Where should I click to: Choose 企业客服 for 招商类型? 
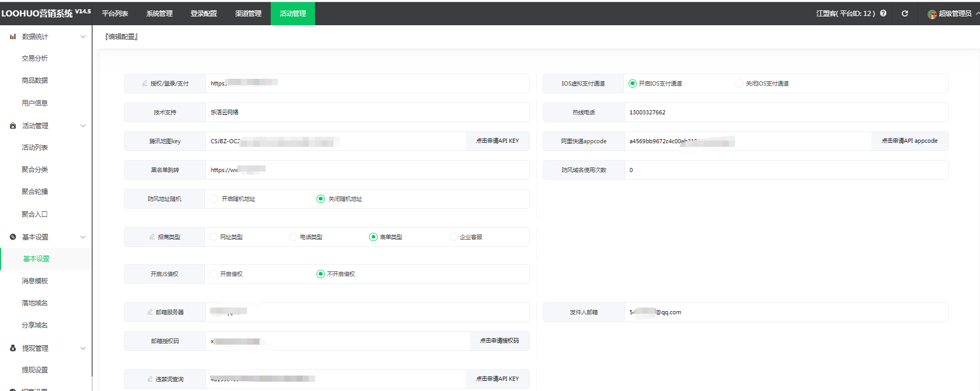coord(453,237)
